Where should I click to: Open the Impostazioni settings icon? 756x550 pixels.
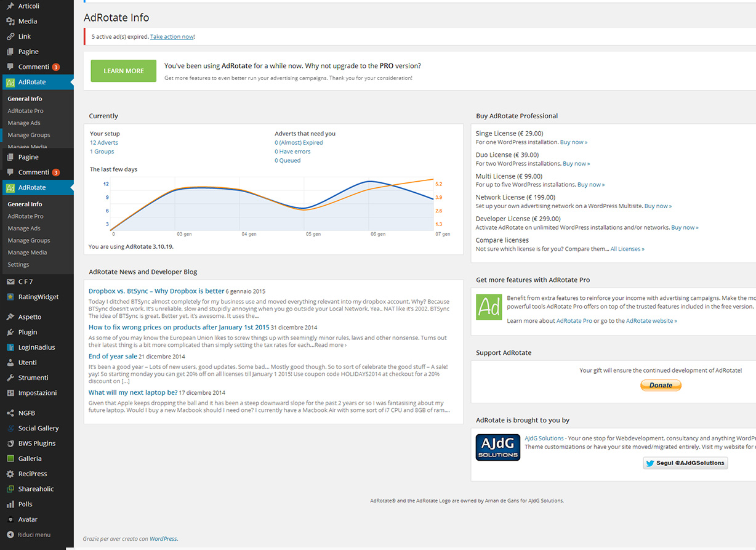click(10, 393)
